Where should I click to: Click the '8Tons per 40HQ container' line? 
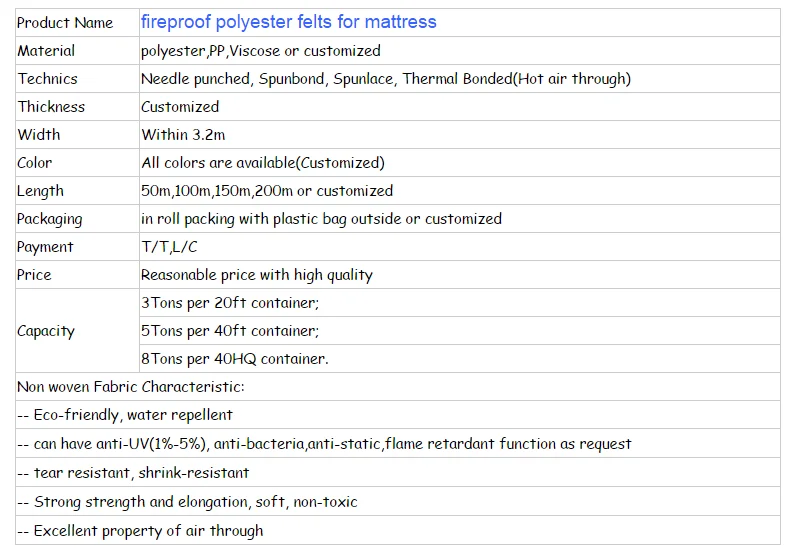[x=234, y=359]
